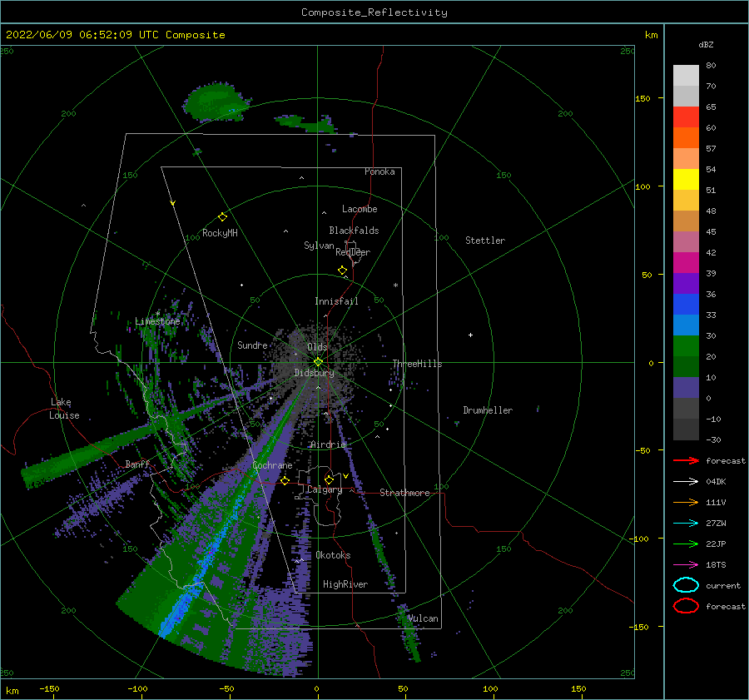Click the Vulcan city label
This screenshot has height=700, width=749.
coord(423,618)
